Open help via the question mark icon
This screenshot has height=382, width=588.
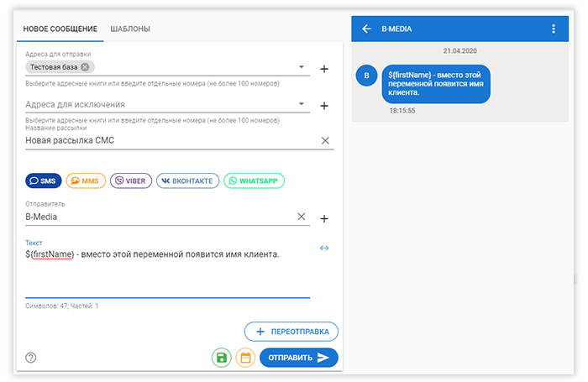[x=31, y=358]
